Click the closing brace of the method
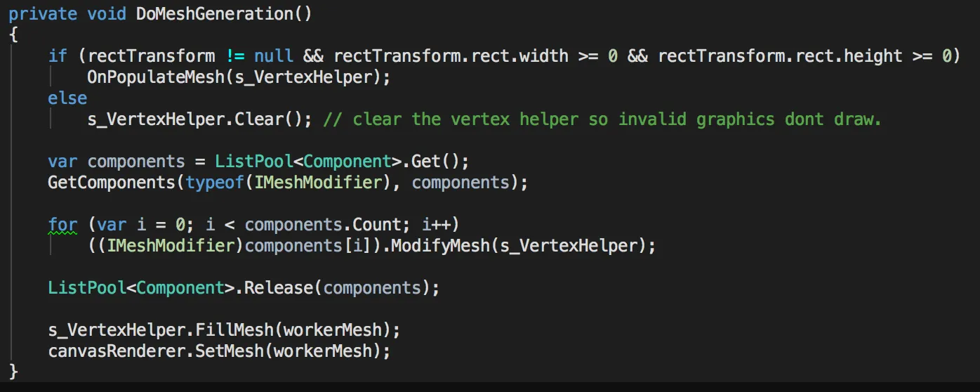This screenshot has height=392, width=980. point(13,371)
